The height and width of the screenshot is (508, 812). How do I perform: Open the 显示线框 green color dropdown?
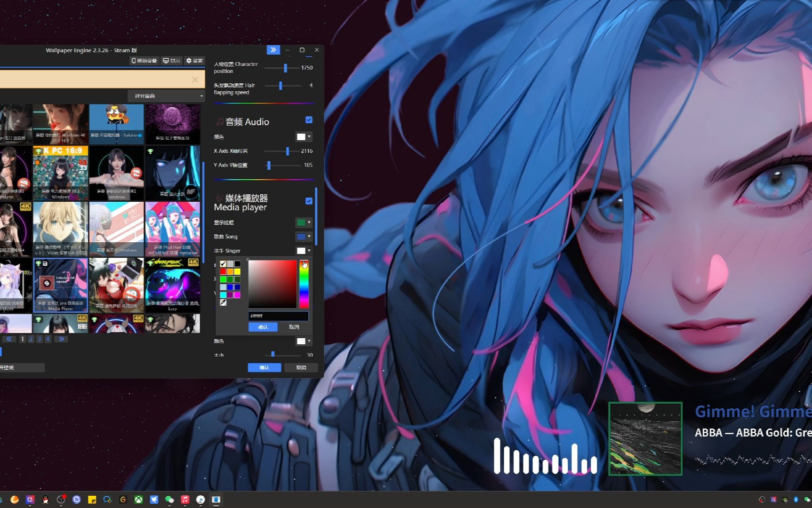coord(304,222)
